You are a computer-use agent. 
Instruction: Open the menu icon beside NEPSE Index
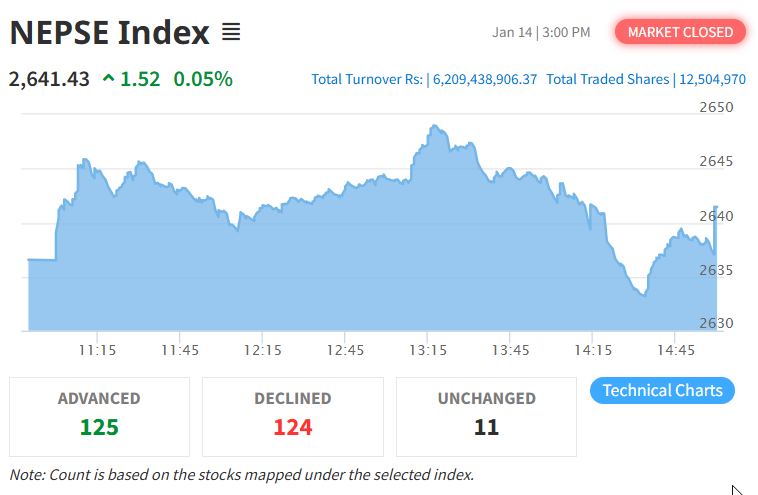[231, 33]
